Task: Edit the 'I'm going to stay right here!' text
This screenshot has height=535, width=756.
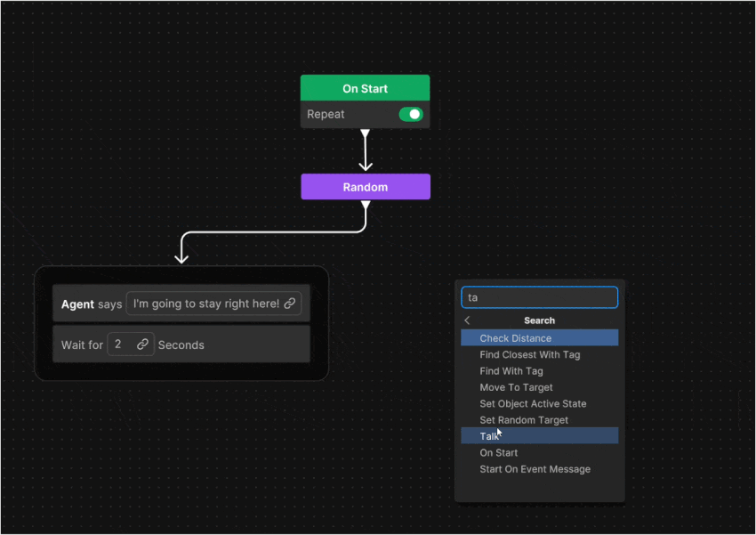Action: pos(206,304)
